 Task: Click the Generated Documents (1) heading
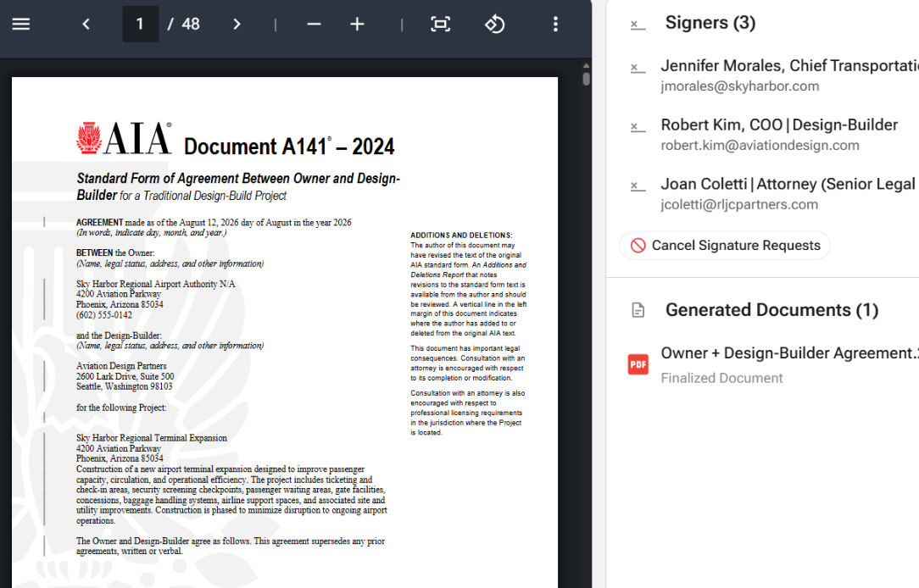pyautogui.click(x=771, y=310)
